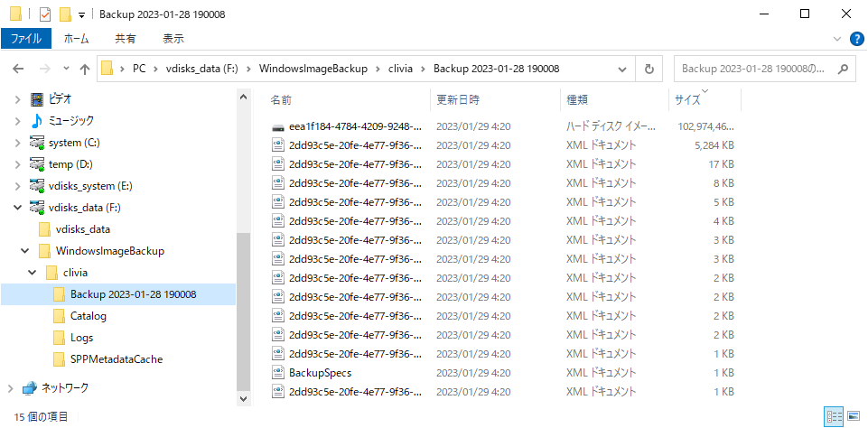Open the Help question mark

click(855, 39)
